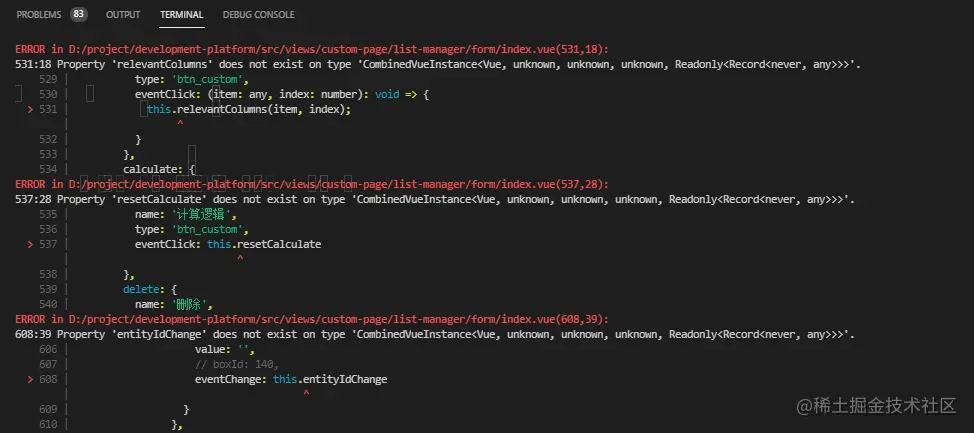Click the value: '' line

coord(225,349)
